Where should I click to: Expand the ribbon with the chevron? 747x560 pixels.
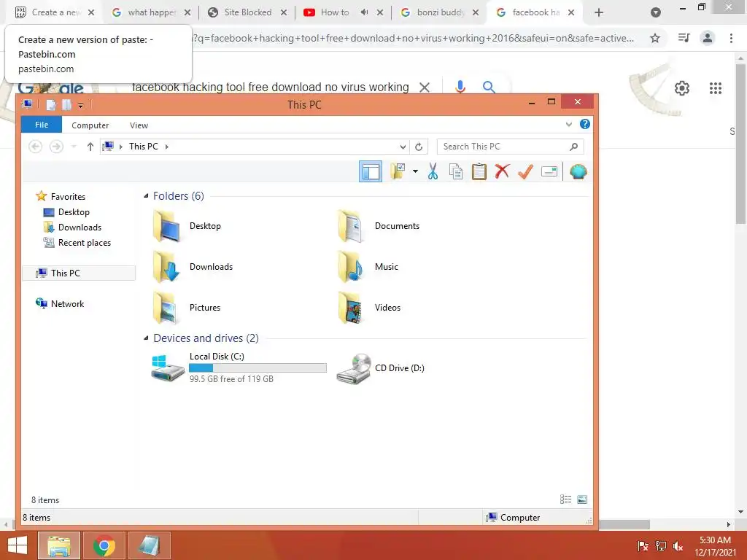pyautogui.click(x=569, y=124)
